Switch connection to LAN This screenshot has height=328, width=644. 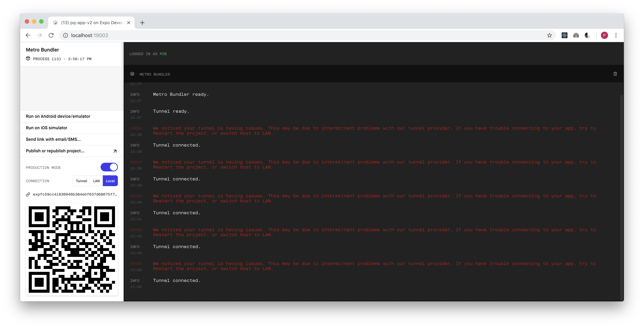pos(96,181)
